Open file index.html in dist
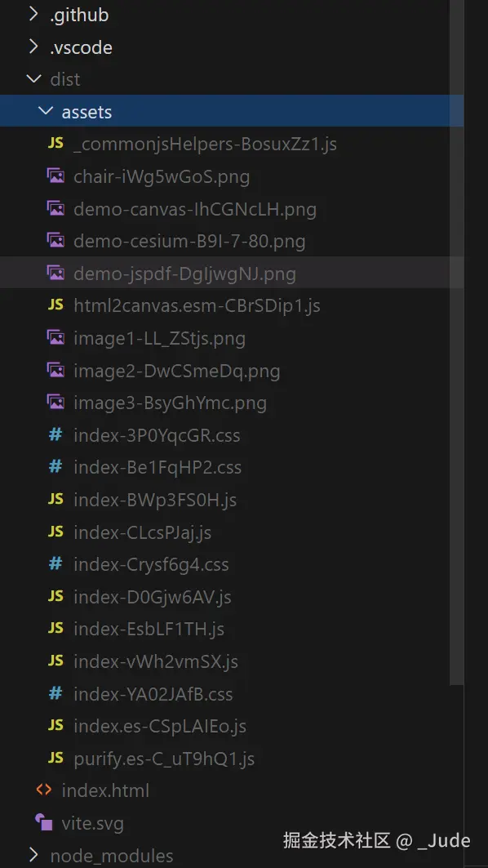The height and width of the screenshot is (868, 488). 105,790
